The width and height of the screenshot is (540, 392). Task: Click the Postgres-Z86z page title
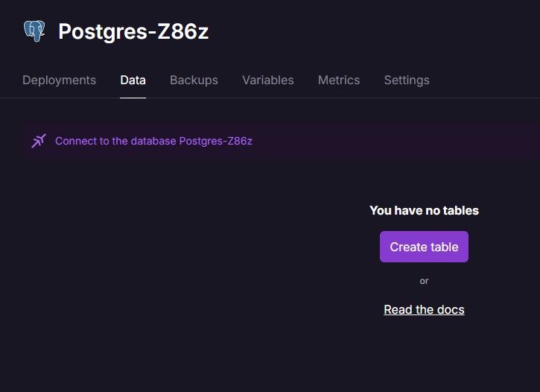pyautogui.click(x=133, y=31)
